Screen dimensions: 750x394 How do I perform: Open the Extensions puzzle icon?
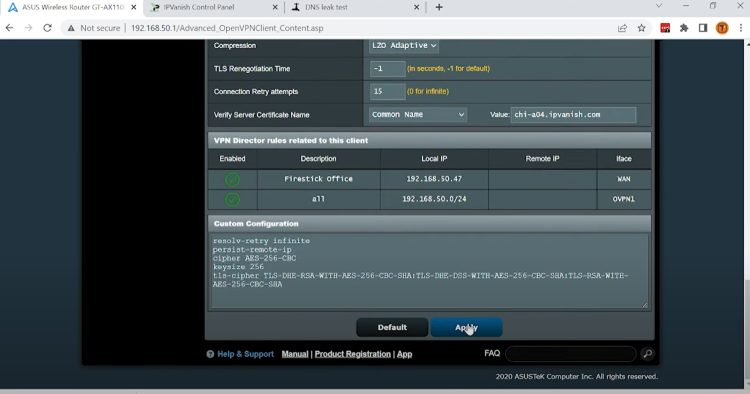[x=684, y=28]
